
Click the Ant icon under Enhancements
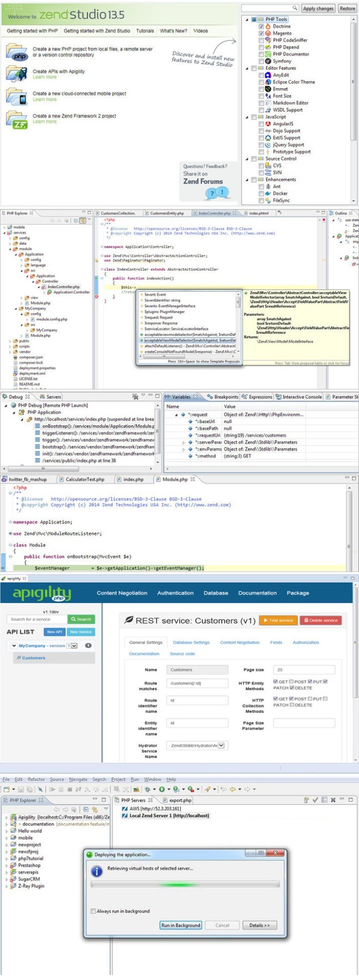tap(268, 187)
